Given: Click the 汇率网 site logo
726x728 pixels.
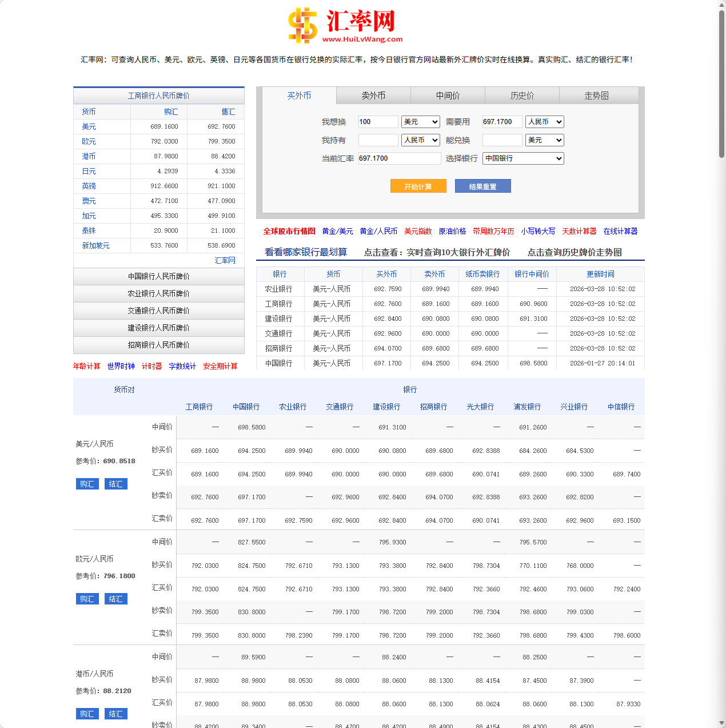Looking at the screenshot, I should (x=345, y=26).
